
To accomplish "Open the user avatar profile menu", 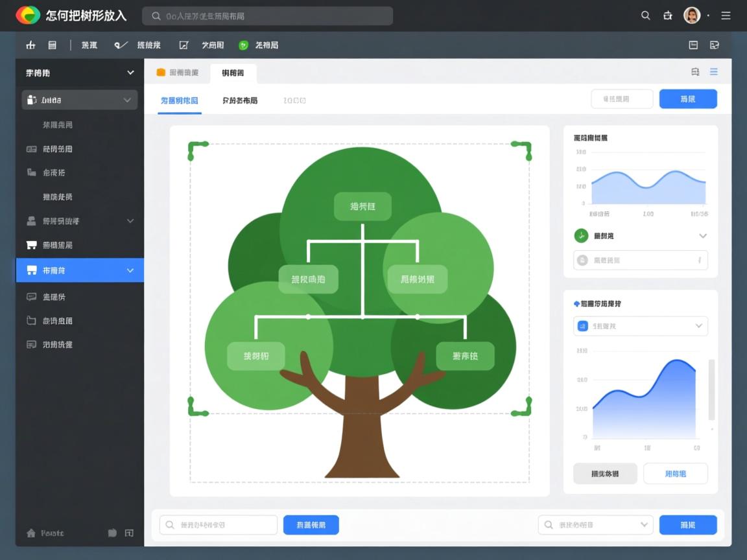I will point(692,16).
